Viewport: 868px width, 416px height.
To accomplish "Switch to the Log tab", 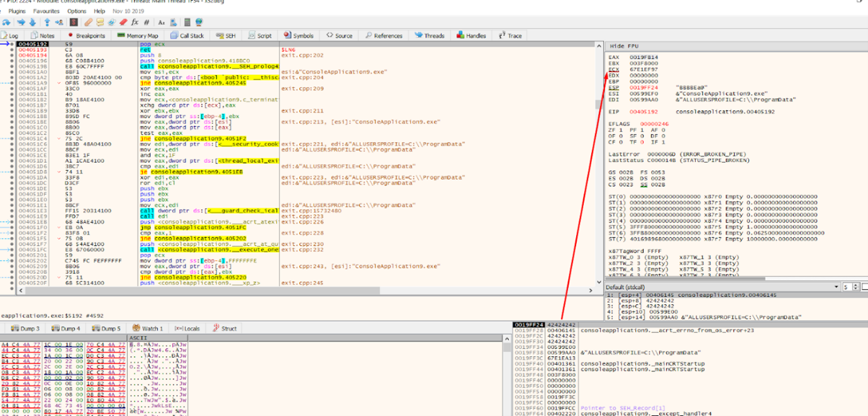I will [x=10, y=36].
